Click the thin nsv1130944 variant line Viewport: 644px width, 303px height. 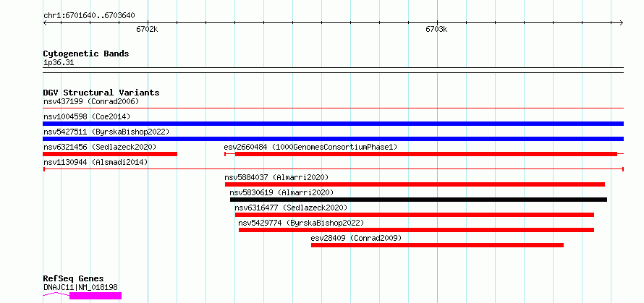(x=333, y=168)
